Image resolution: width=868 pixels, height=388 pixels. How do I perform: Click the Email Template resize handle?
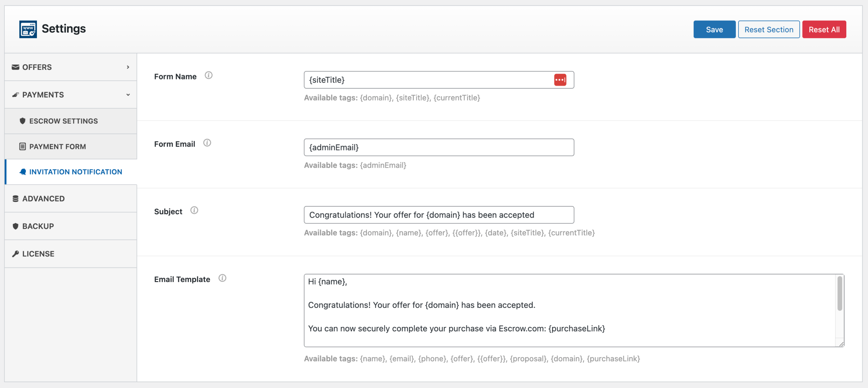click(841, 344)
